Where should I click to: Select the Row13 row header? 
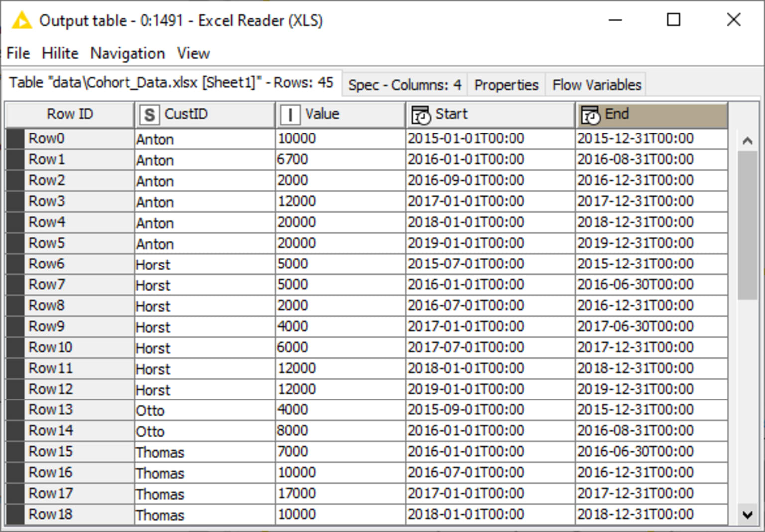(70, 410)
